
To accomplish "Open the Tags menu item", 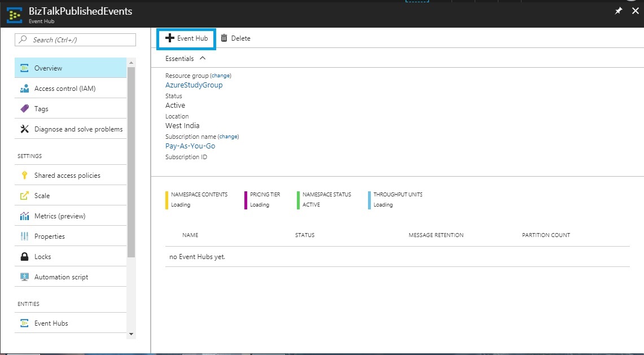I will pos(71,108).
